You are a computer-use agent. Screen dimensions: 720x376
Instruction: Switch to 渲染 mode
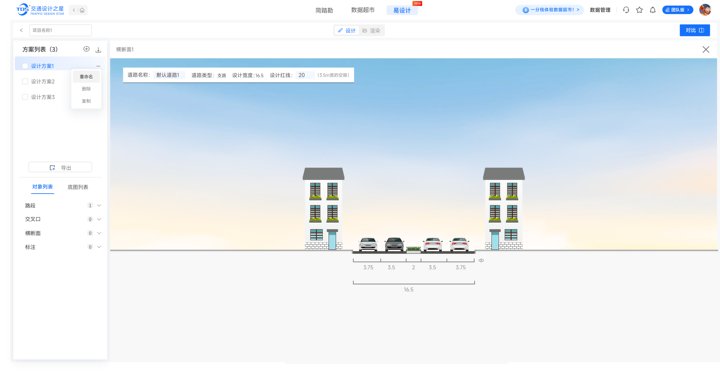pos(371,30)
